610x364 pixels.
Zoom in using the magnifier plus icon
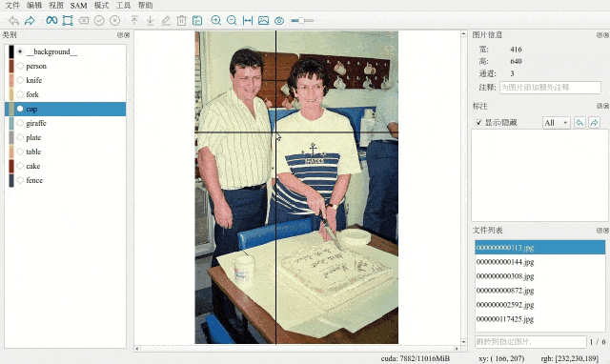[x=216, y=21]
